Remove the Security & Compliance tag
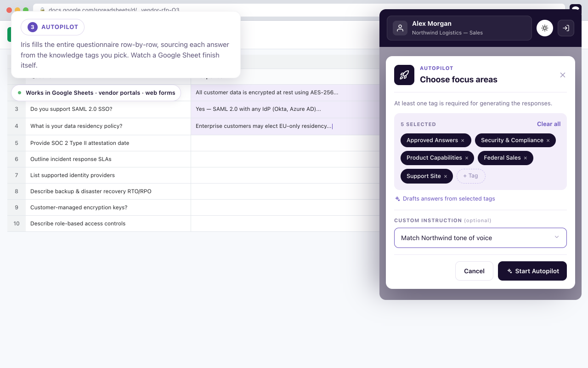This screenshot has height=368, width=588. tap(548, 140)
